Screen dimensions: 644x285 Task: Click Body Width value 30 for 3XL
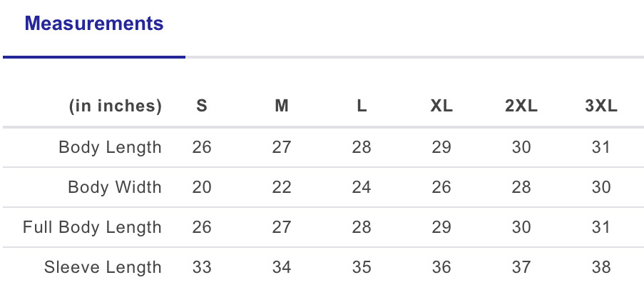pos(601,188)
